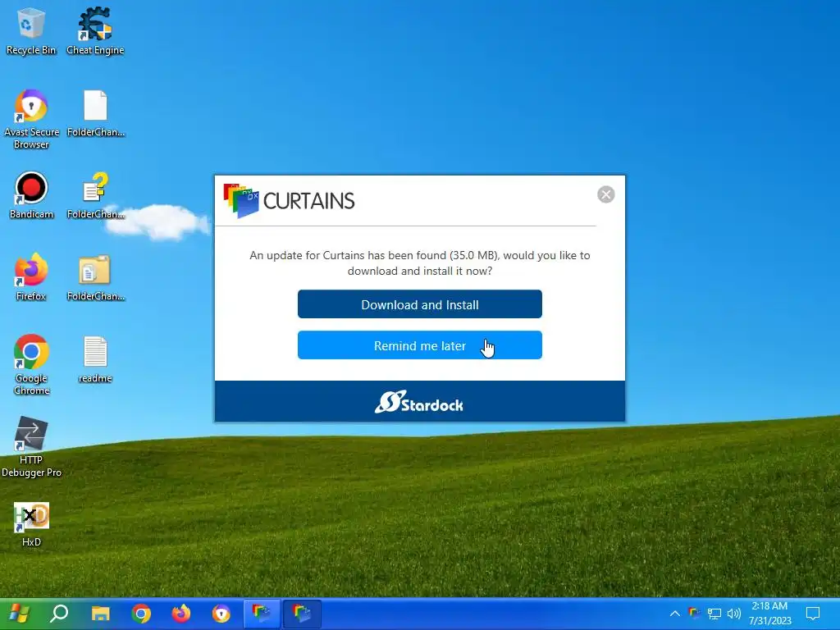The height and width of the screenshot is (630, 840).
Task: Select the HxD desktop shortcut
Action: [x=31, y=524]
